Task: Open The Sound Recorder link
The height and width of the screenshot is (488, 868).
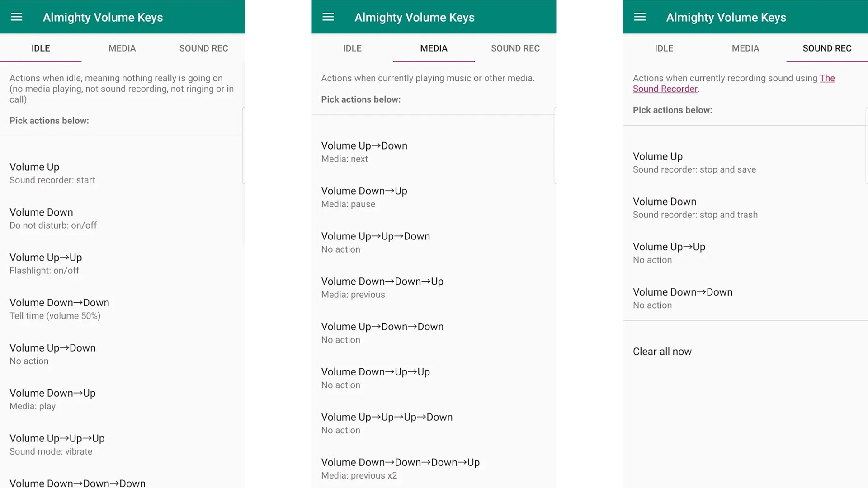Action: 665,89
